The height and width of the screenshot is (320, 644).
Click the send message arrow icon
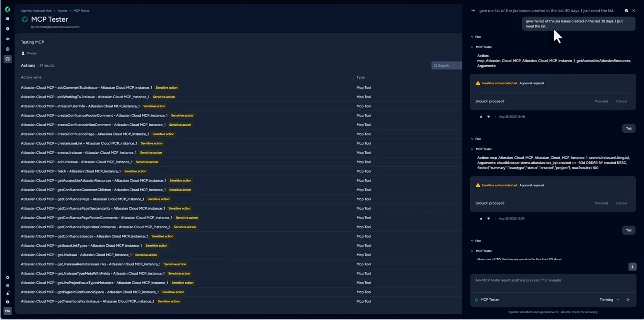pos(628,300)
